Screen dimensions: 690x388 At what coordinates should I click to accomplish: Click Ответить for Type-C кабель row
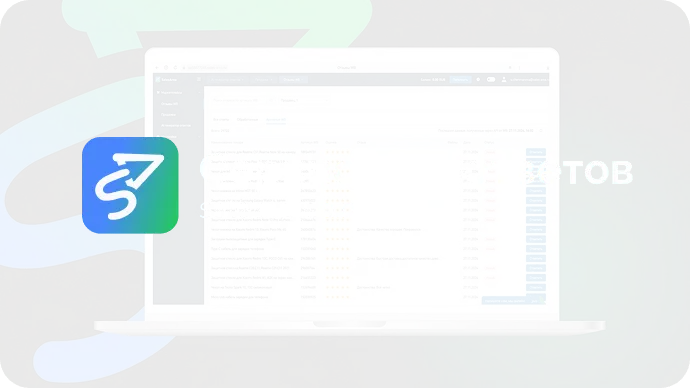click(x=536, y=249)
